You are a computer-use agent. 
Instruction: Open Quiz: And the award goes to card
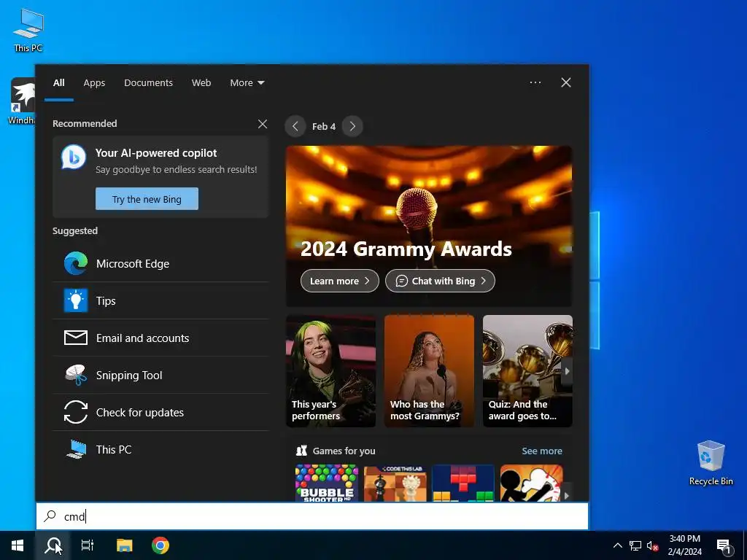(527, 371)
